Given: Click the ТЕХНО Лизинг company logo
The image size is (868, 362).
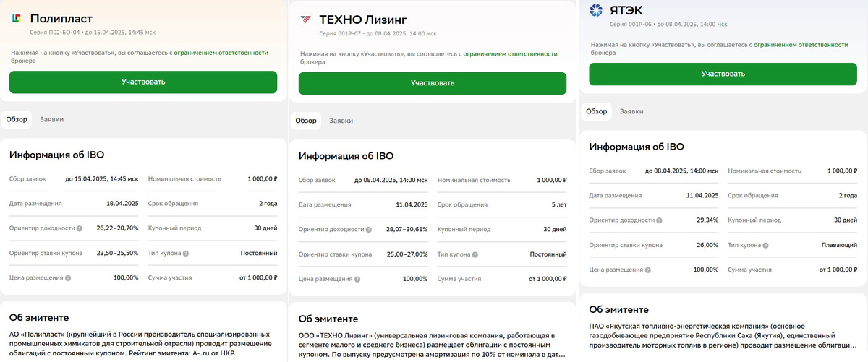Looking at the screenshot, I should click(305, 20).
